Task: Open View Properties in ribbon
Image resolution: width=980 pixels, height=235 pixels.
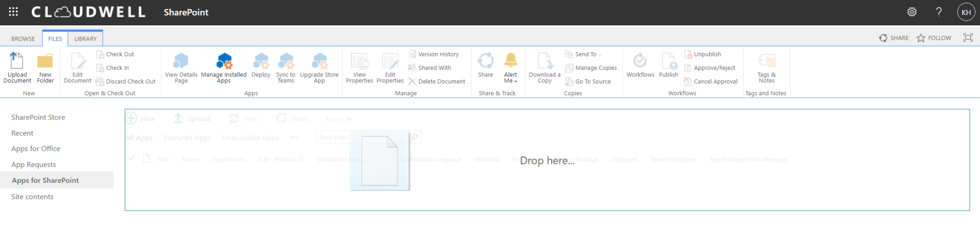Action: pos(359,68)
